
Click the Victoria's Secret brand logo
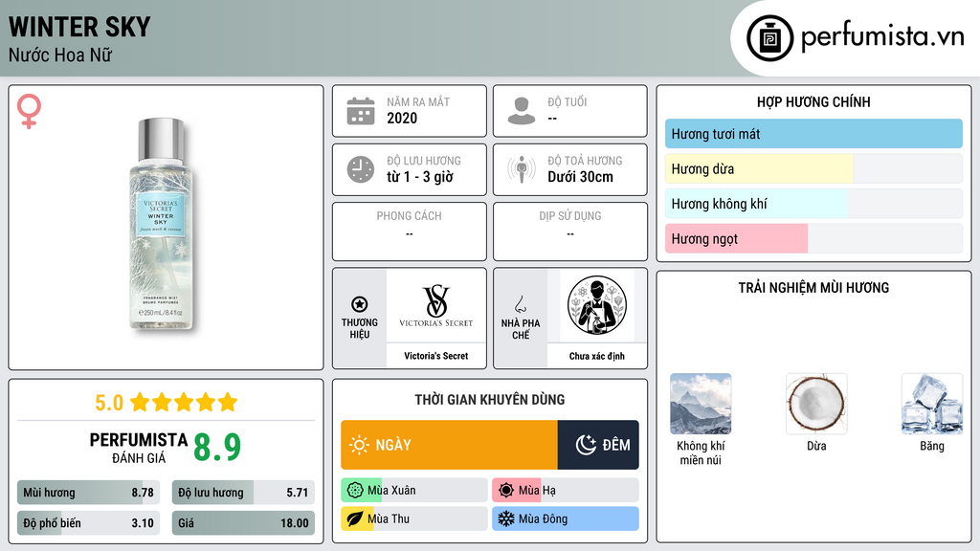pos(436,305)
